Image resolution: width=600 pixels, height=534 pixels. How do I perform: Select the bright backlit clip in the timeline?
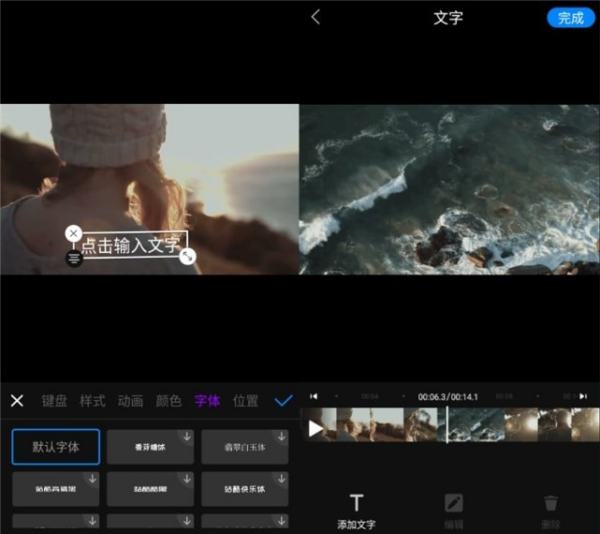[x=521, y=425]
